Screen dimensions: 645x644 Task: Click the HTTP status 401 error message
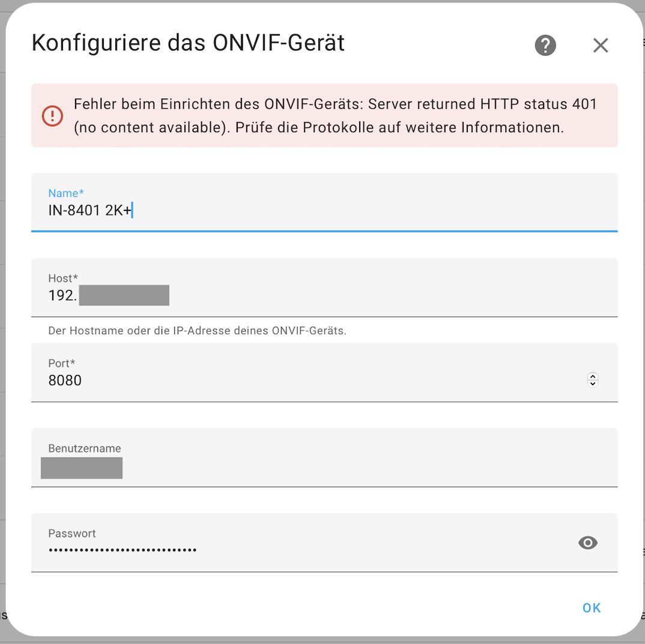tap(335, 115)
